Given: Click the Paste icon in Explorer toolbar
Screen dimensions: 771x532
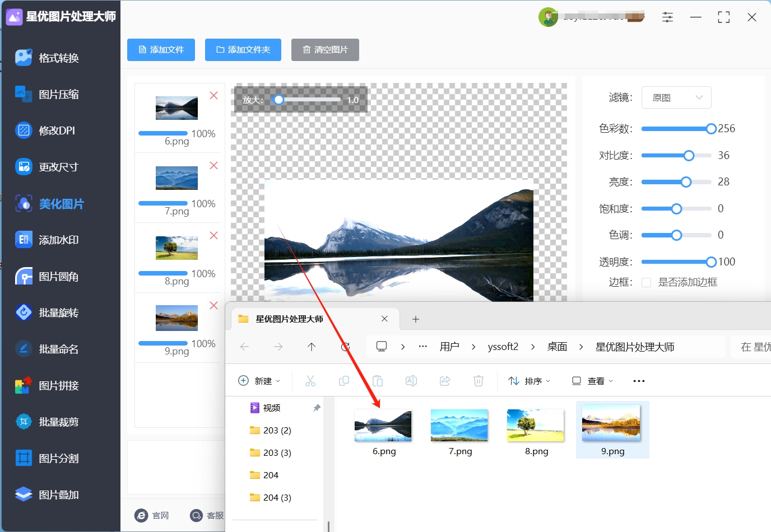Looking at the screenshot, I should point(378,381).
